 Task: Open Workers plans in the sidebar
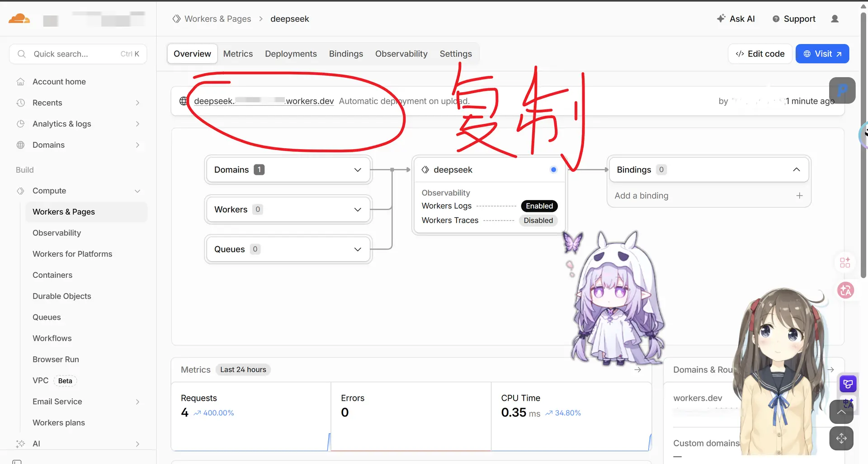click(x=59, y=423)
